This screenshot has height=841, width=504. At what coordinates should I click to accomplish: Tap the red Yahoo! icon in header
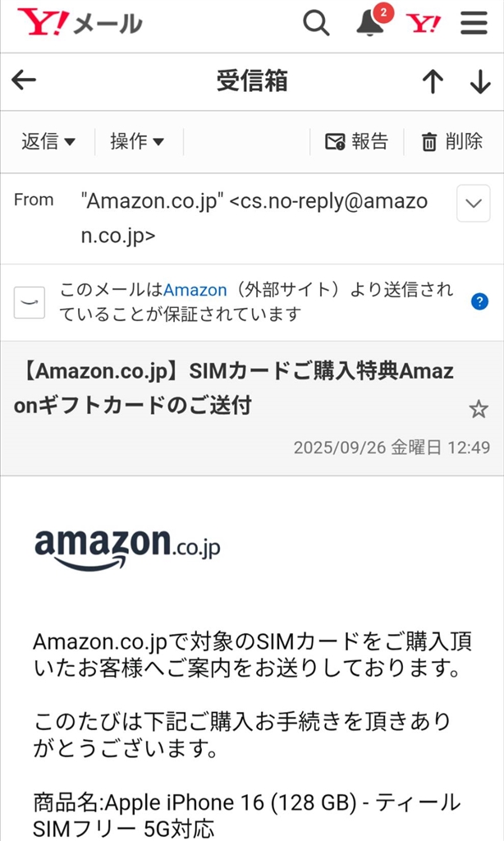424,23
